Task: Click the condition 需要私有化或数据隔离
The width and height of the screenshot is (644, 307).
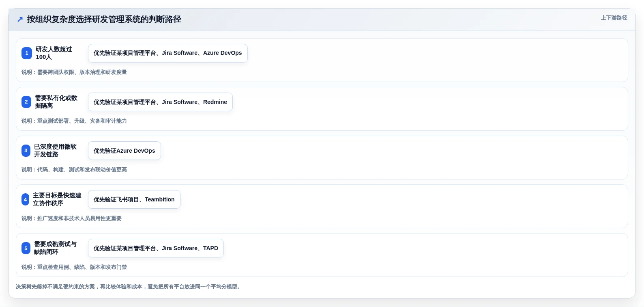Action: click(56, 102)
